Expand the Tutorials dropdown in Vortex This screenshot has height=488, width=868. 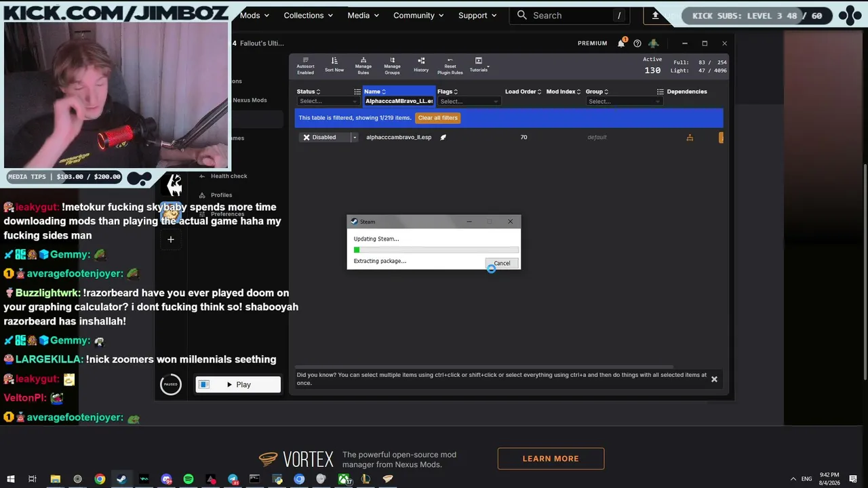479,65
